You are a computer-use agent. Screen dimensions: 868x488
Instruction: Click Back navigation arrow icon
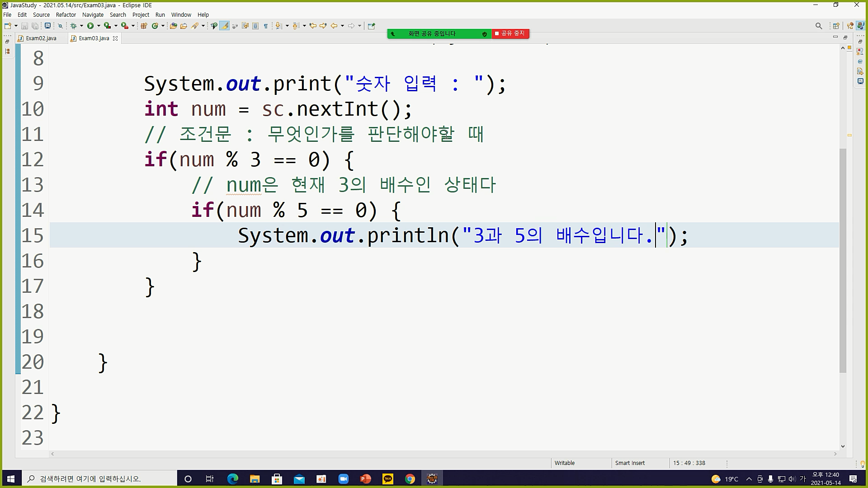pos(334,26)
